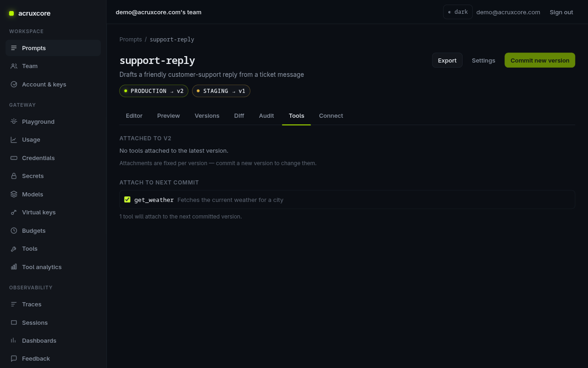Click the Sessions rectangle icon

[14, 322]
